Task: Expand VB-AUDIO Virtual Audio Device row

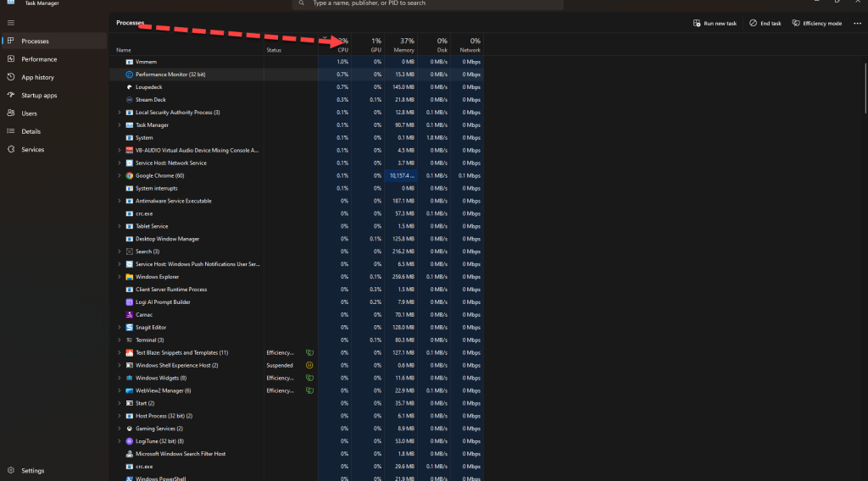Action: [x=119, y=151]
